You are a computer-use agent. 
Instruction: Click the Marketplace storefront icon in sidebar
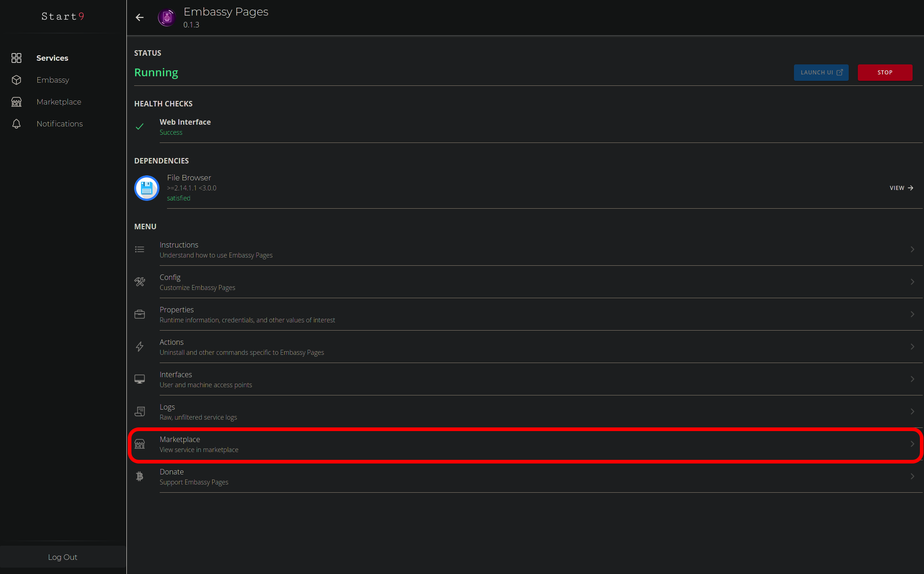click(16, 102)
